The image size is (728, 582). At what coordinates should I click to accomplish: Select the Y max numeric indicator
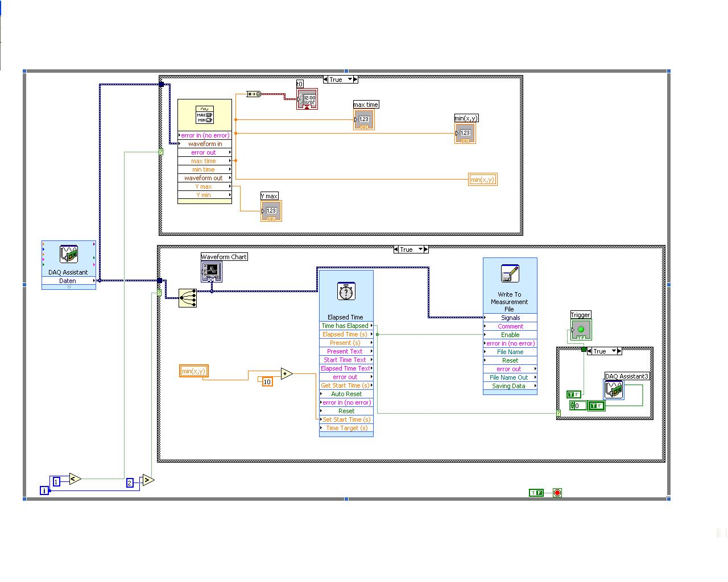point(271,211)
